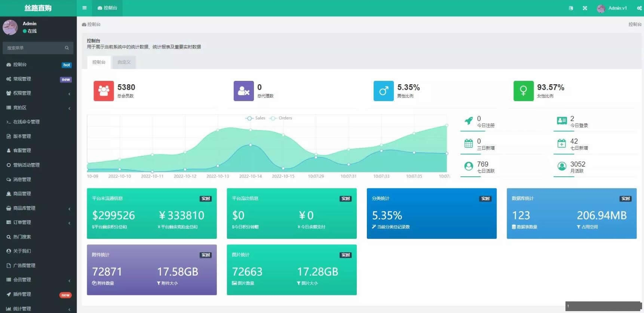Expand the 商品库管理 sidebar menu
Viewport: 644px width, 313px height.
coord(37,208)
